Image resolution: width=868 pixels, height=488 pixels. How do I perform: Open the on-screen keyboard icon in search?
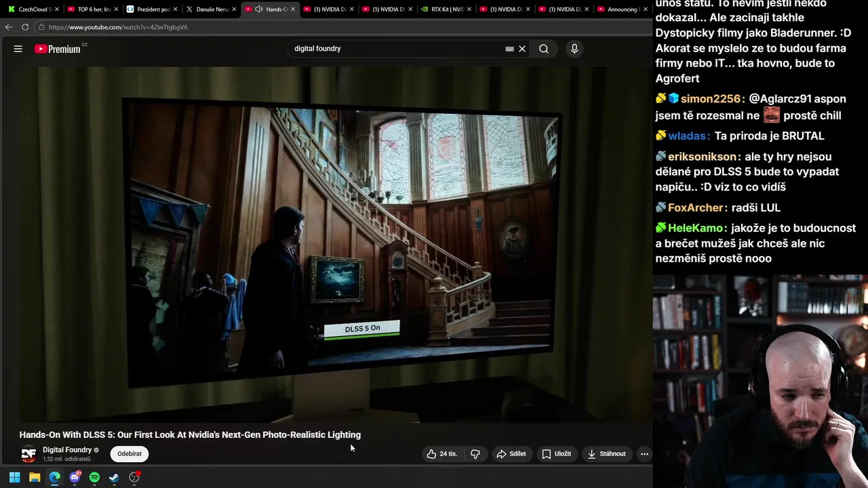pos(509,49)
